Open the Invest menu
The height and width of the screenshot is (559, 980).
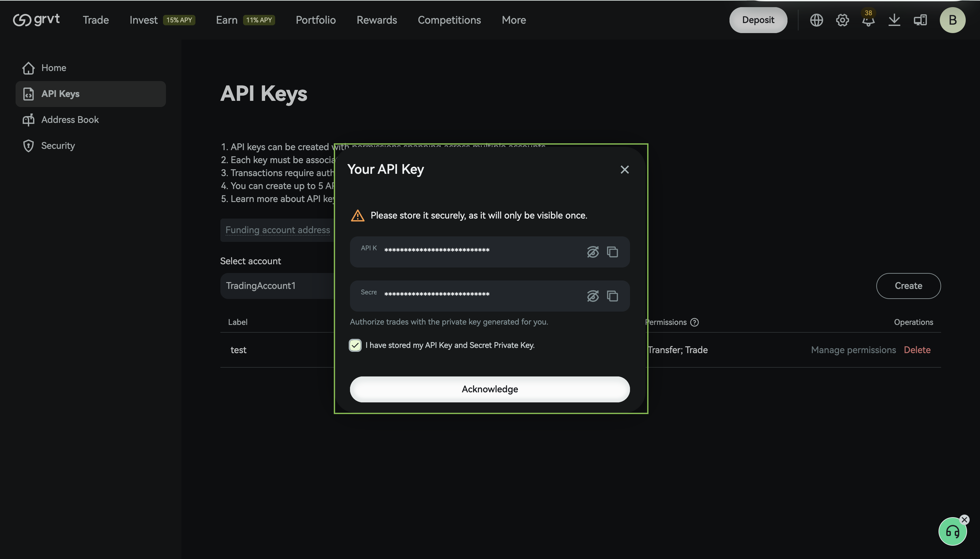(144, 20)
